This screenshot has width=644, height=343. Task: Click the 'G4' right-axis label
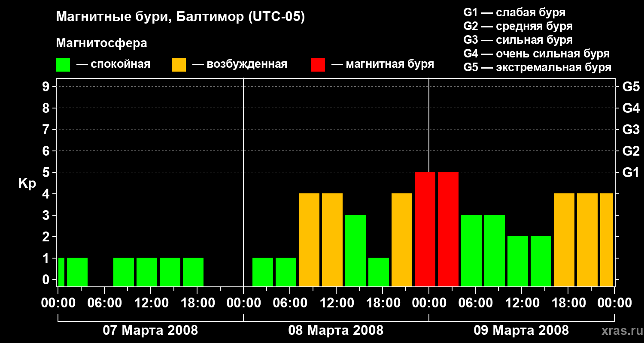pos(631,108)
